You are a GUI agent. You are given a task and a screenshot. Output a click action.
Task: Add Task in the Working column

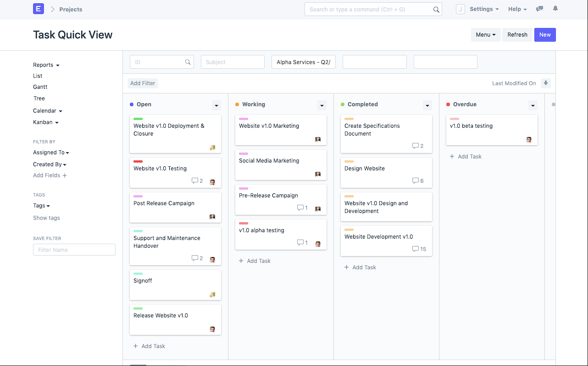click(x=255, y=261)
